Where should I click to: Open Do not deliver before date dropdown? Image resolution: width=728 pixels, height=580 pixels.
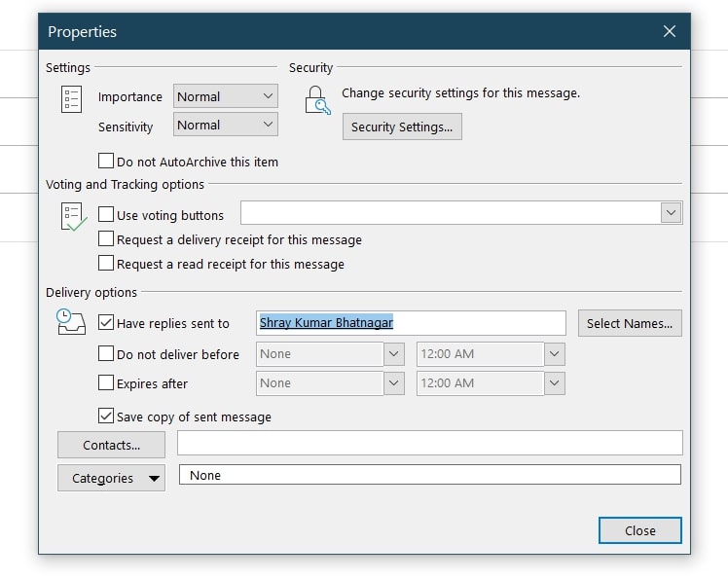pos(394,354)
